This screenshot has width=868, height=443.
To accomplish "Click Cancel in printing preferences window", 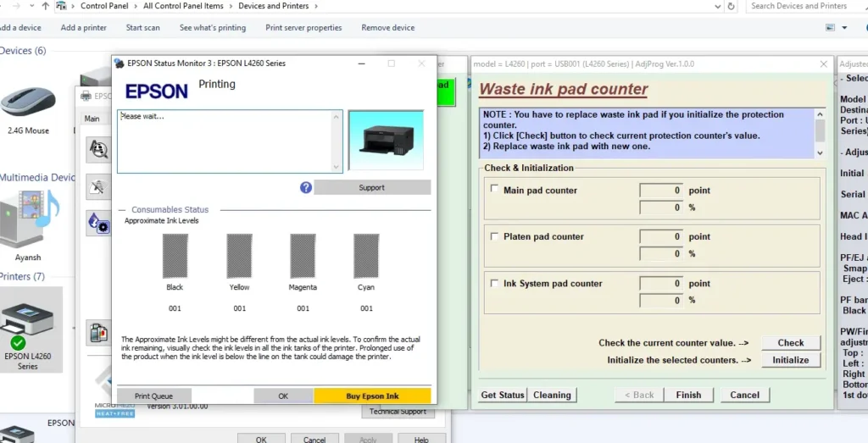I will (x=314, y=439).
